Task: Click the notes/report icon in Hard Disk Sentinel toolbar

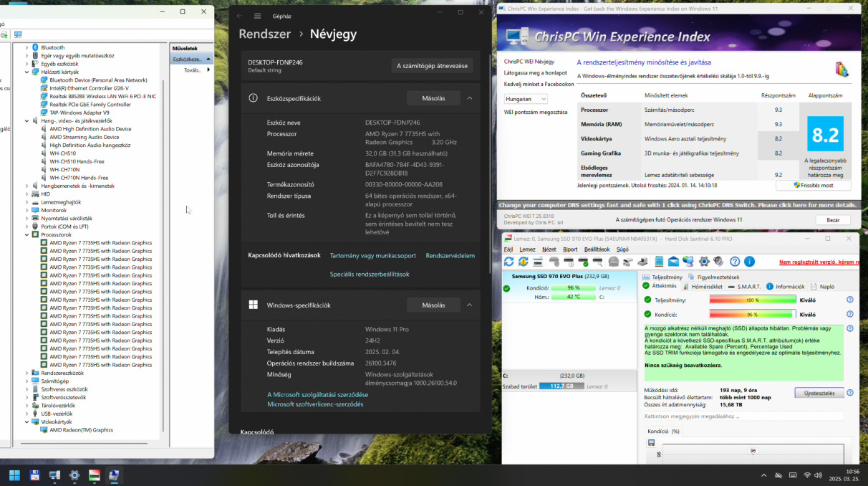Action: pos(659,262)
